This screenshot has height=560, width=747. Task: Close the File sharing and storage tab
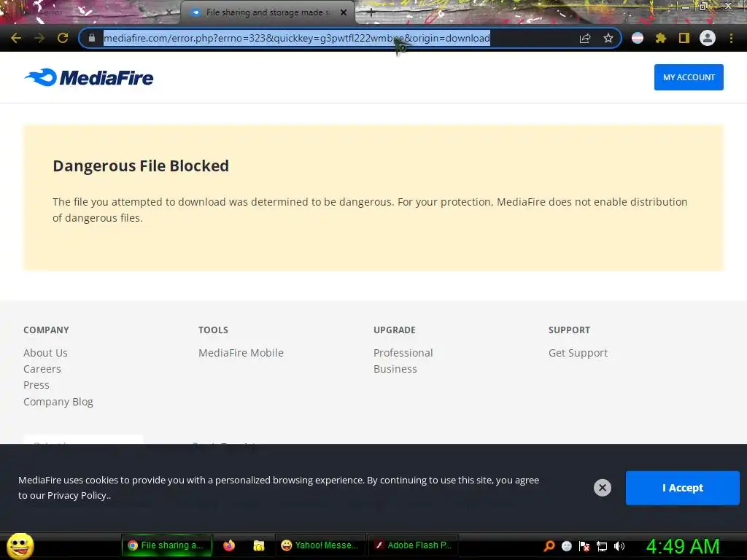click(x=344, y=13)
